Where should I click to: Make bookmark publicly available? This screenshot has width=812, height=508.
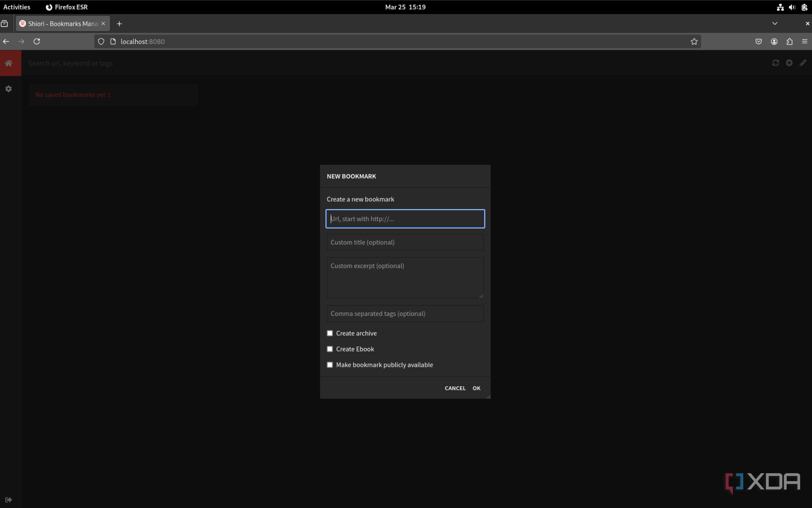pos(330,365)
